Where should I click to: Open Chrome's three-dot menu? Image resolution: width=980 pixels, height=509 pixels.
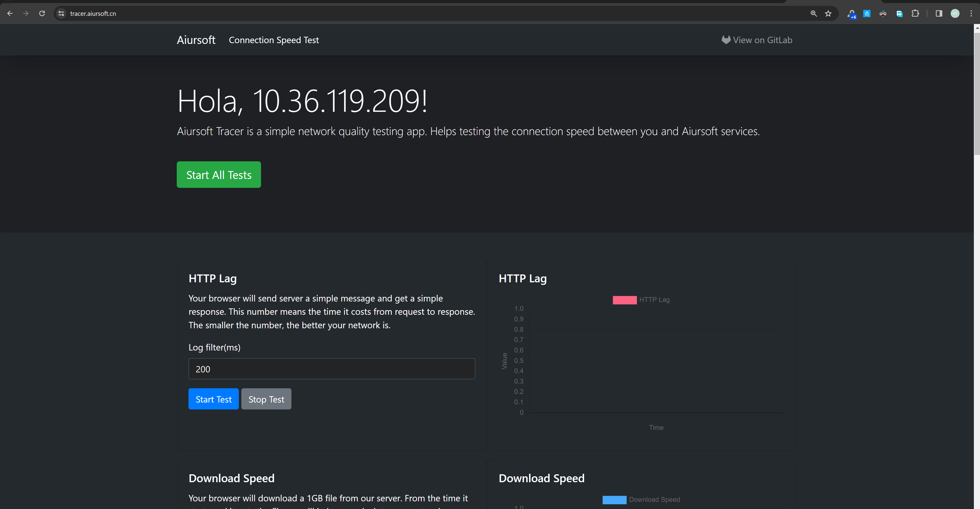click(971, 13)
